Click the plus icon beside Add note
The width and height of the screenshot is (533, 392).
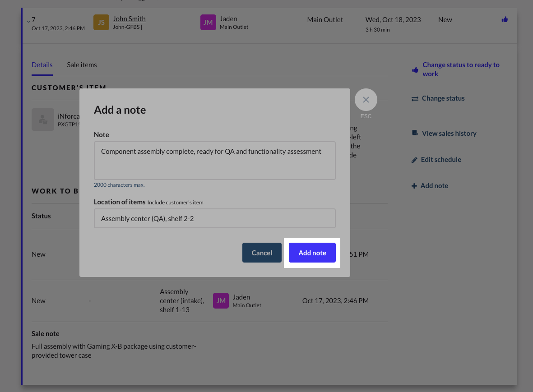[414, 186]
